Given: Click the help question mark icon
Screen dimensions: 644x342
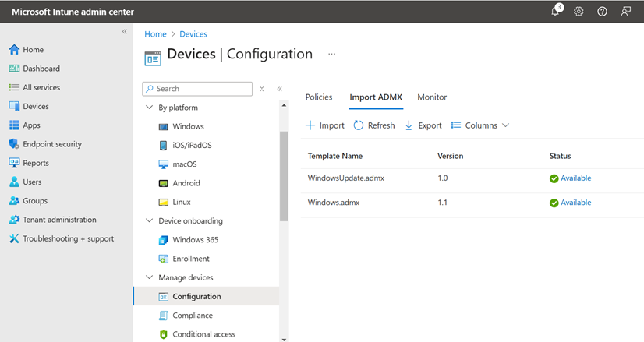Looking at the screenshot, I should 602,12.
